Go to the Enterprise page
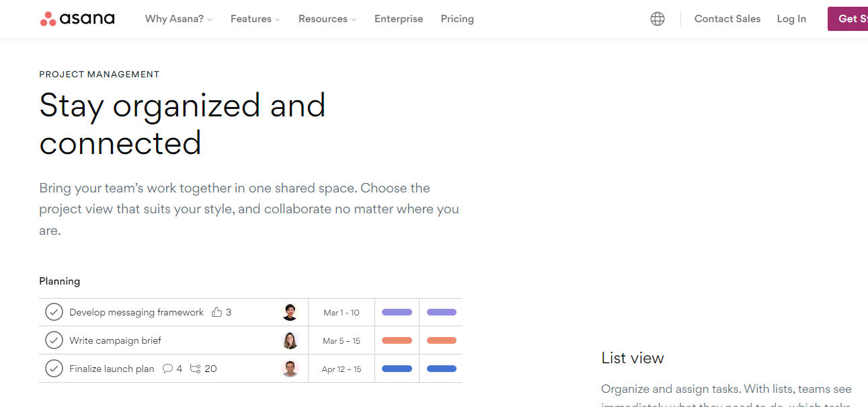This screenshot has width=868, height=407. tap(399, 19)
